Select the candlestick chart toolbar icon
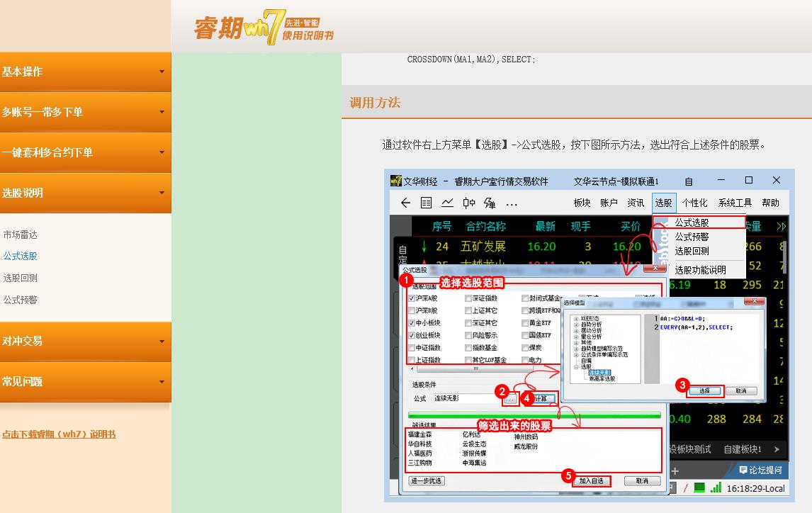 [468, 203]
